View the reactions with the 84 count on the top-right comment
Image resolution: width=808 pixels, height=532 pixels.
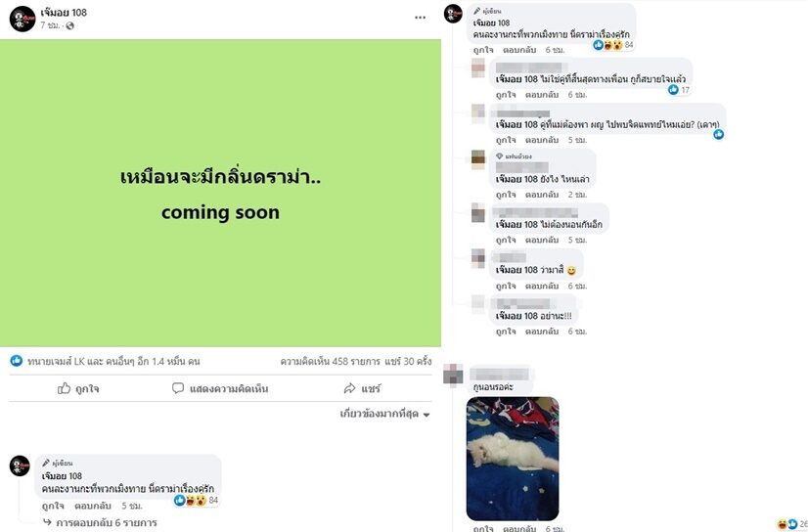tap(613, 45)
